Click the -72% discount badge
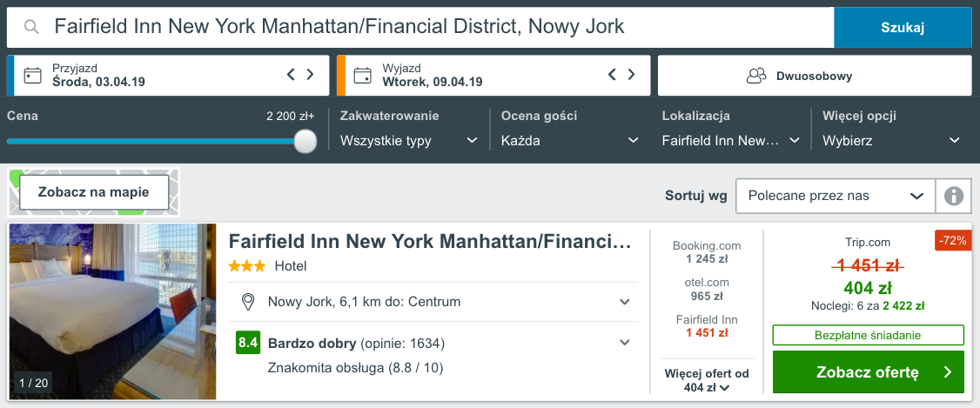This screenshot has width=980, height=408. pos(953,240)
